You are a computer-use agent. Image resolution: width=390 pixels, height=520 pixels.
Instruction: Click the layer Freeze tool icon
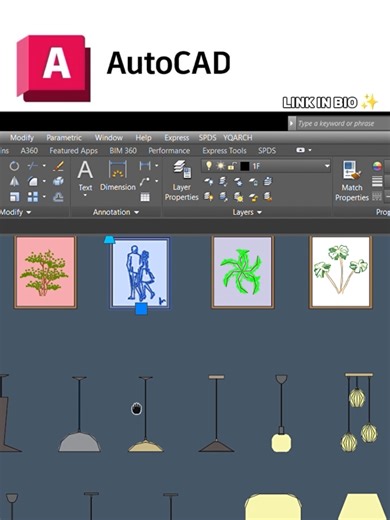click(x=238, y=182)
